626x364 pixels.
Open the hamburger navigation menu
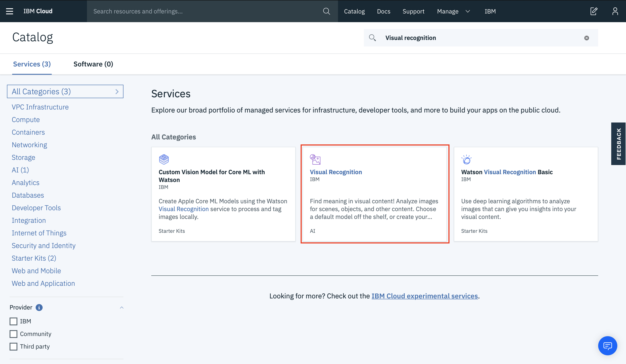(9, 11)
